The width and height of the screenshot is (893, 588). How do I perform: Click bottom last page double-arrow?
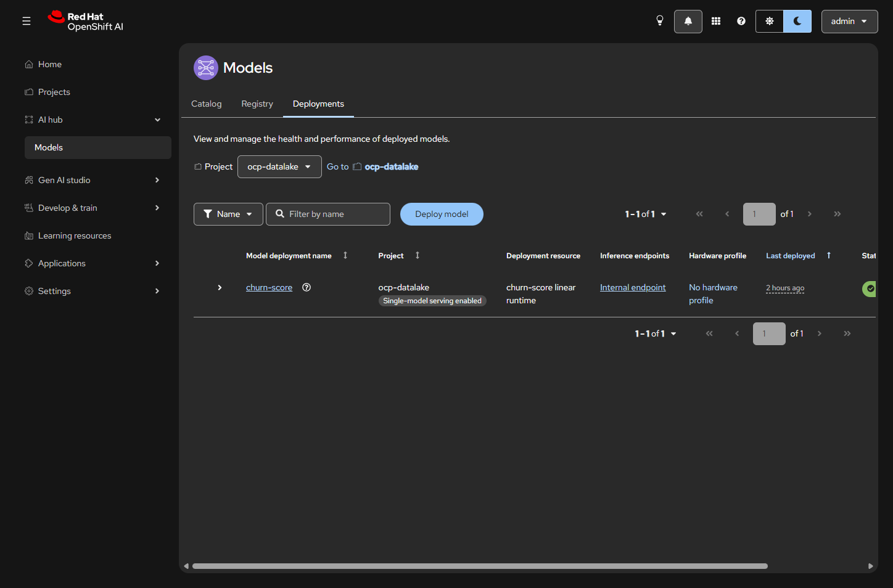point(847,333)
